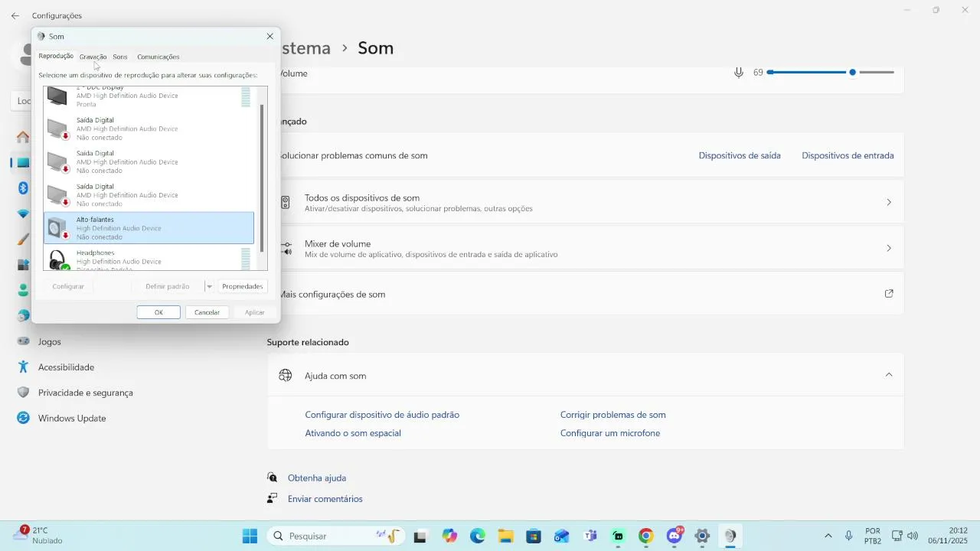The width and height of the screenshot is (980, 551).
Task: Select the Alto-falantes playback device
Action: (x=149, y=228)
